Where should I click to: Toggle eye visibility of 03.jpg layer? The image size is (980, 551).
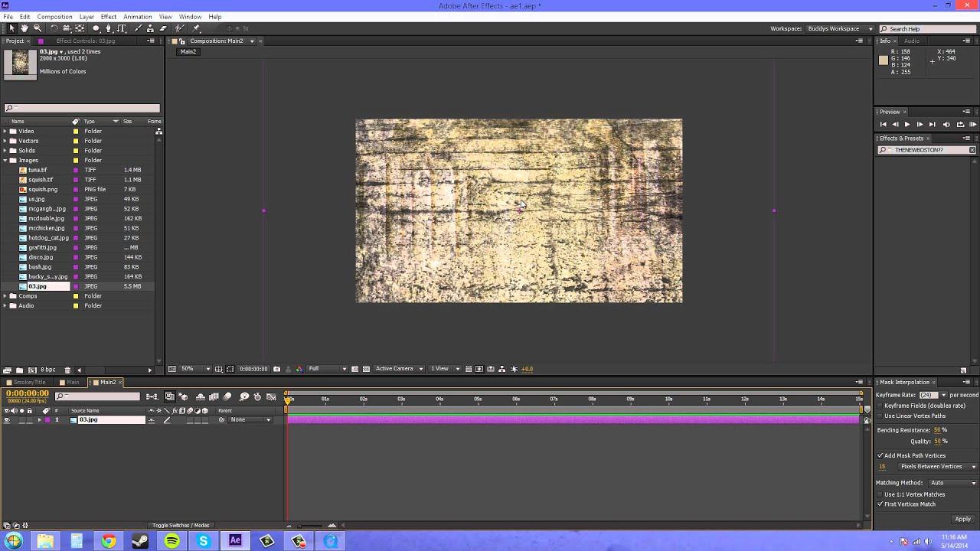click(7, 420)
